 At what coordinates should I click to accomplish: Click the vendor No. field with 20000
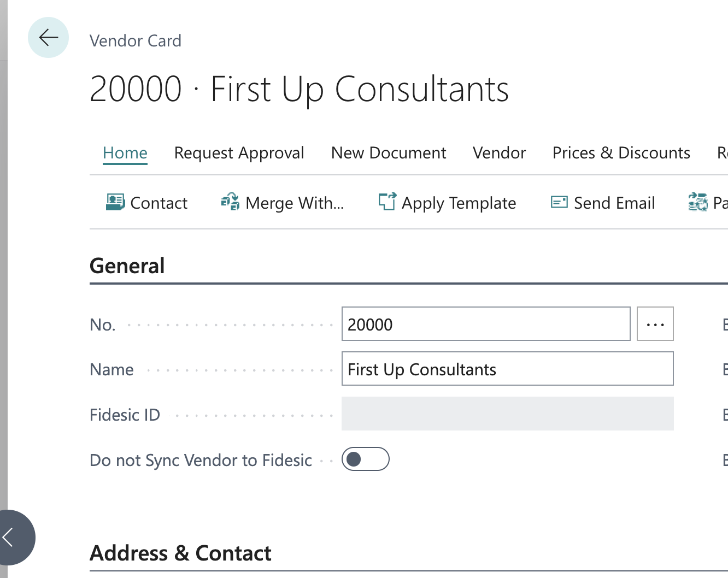486,324
